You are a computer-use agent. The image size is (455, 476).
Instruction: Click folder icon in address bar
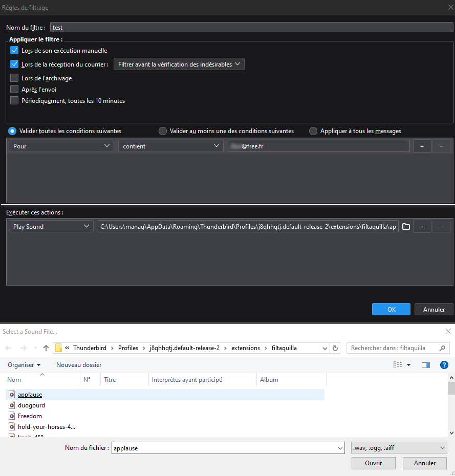click(x=58, y=348)
